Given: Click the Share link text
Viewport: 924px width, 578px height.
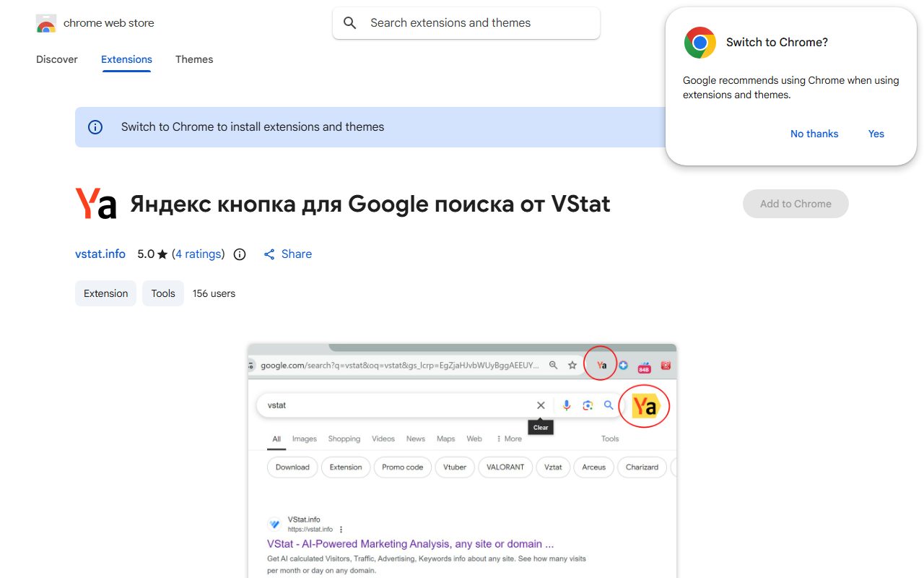Looking at the screenshot, I should pos(297,254).
